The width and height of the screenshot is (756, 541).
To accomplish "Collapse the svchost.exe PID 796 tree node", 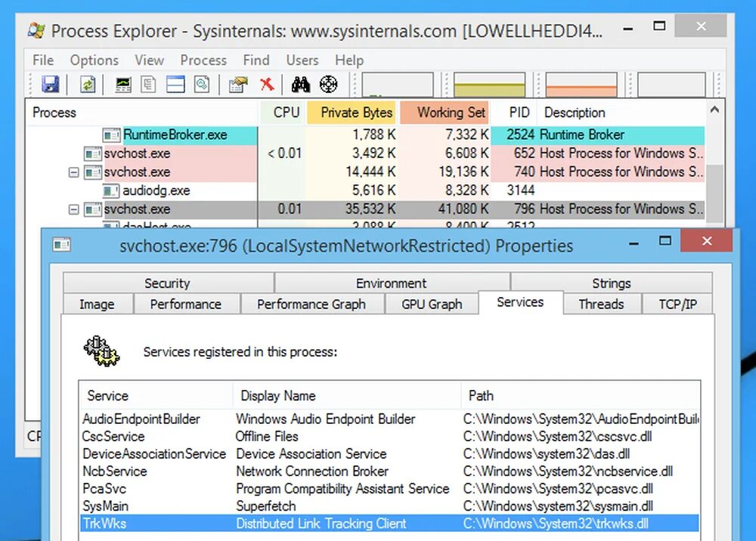I will [x=74, y=209].
